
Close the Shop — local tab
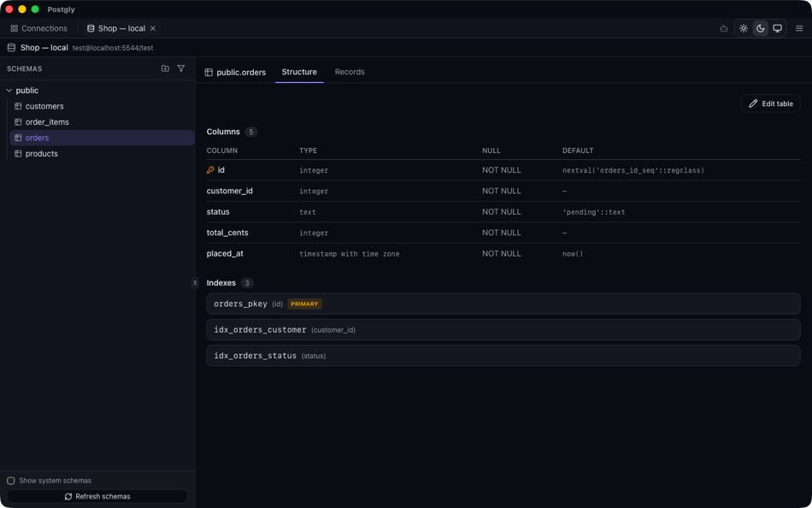(153, 28)
